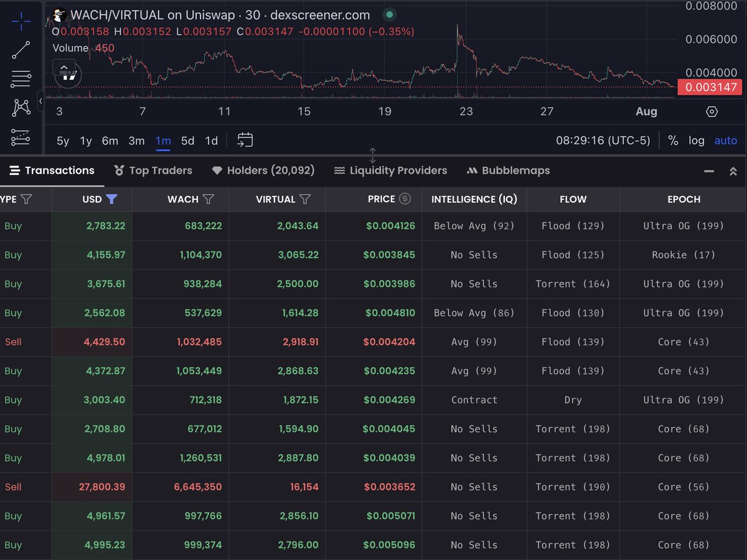Expand the transactions panel with double chevron

coord(733,171)
